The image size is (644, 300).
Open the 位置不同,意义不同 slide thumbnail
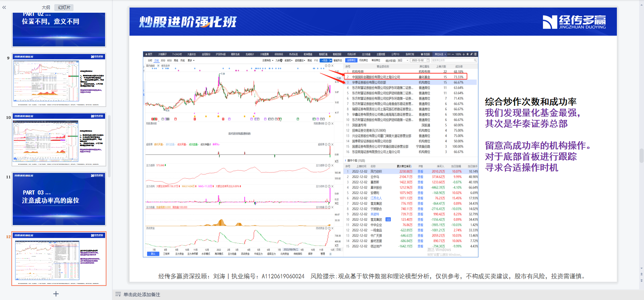point(59,30)
